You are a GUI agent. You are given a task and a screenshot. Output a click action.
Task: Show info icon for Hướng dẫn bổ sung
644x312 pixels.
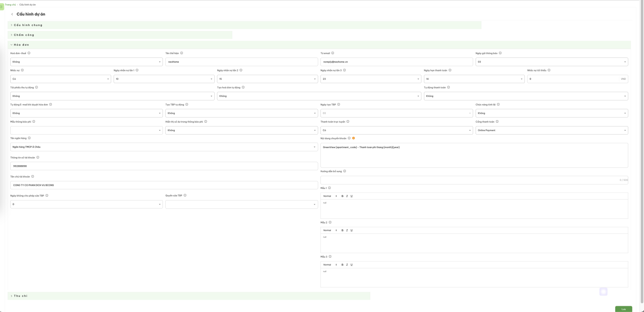(345, 171)
